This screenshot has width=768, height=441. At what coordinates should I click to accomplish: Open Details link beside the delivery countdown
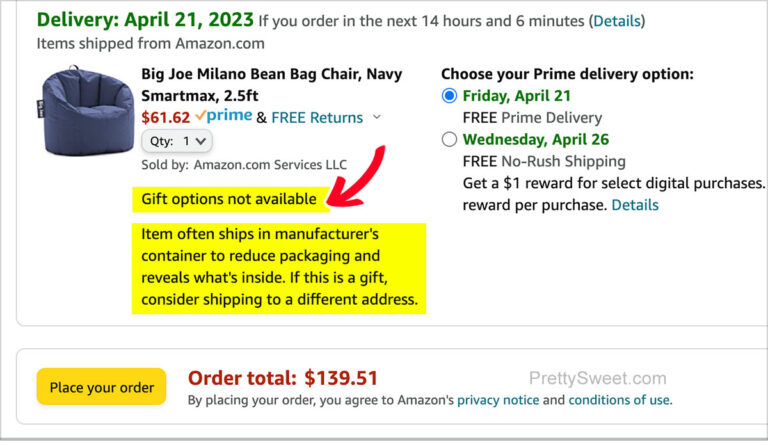coord(617,20)
